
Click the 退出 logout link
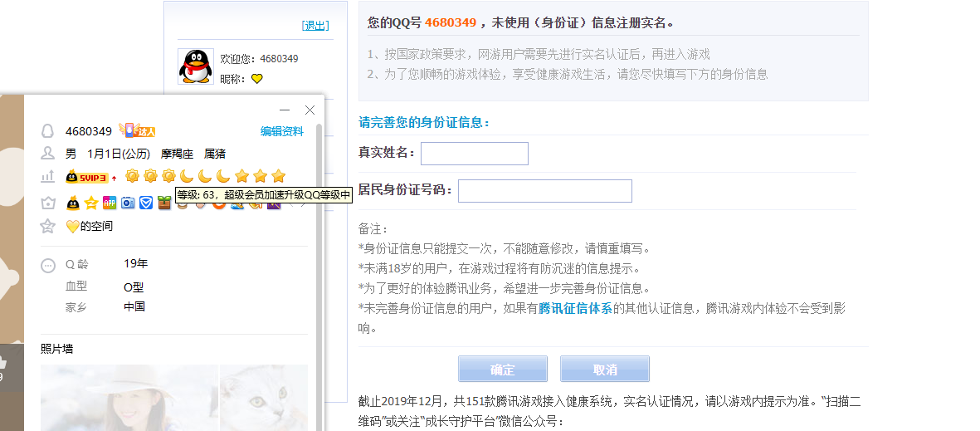(315, 26)
